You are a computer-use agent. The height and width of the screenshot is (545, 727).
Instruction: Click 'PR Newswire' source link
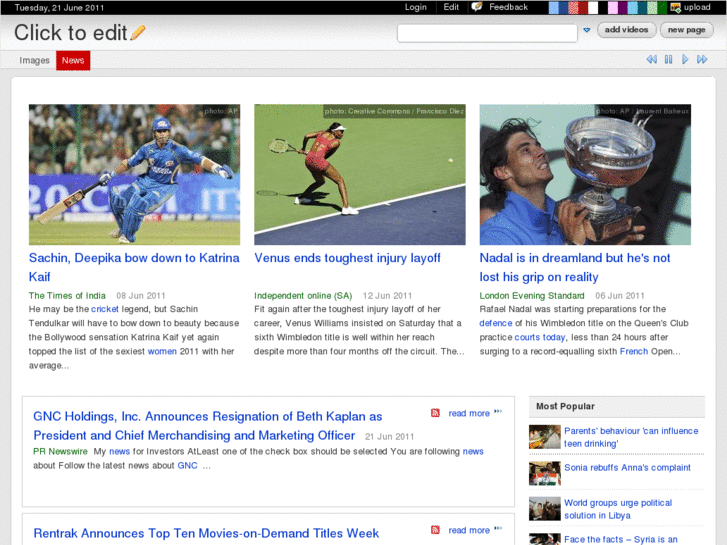coord(60,451)
